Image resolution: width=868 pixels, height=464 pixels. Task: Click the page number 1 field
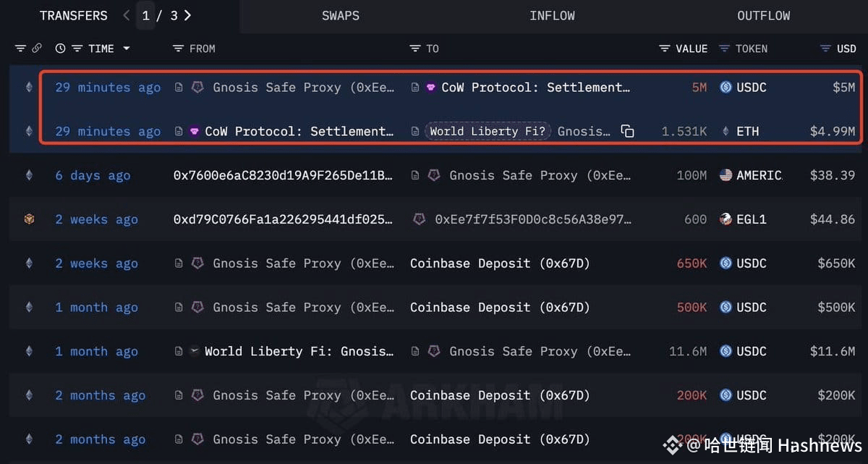[x=145, y=15]
